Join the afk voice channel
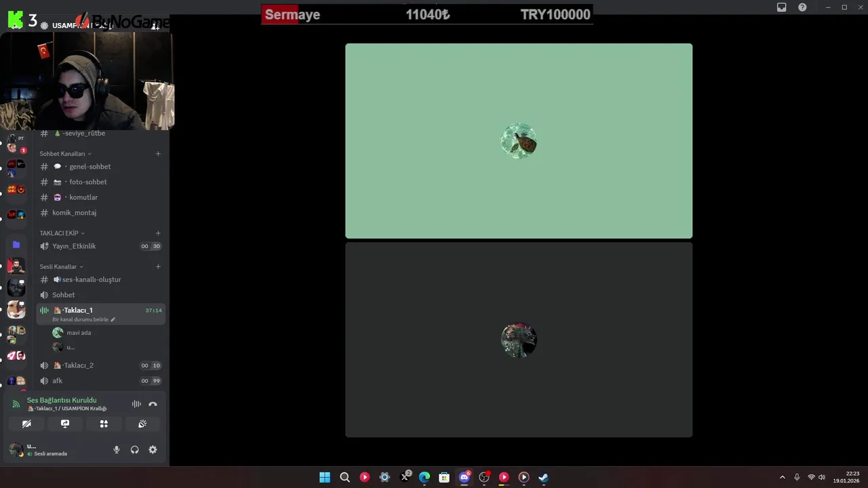 point(100,381)
